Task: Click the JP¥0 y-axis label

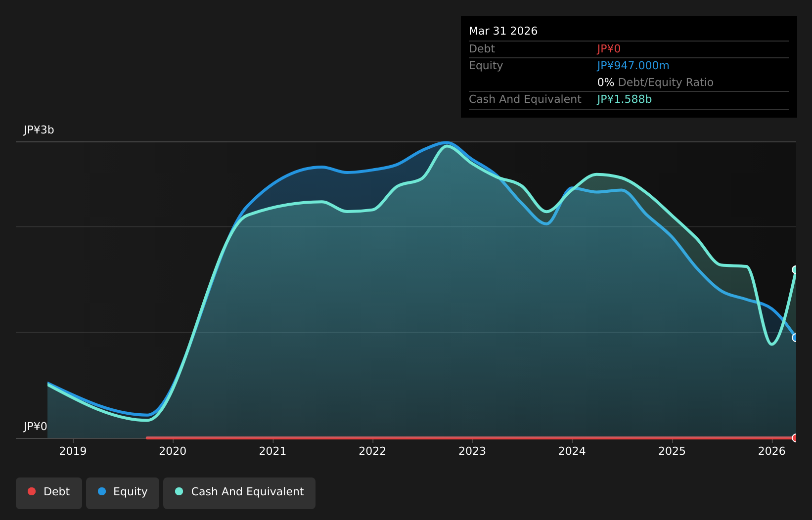Action: tap(35, 427)
